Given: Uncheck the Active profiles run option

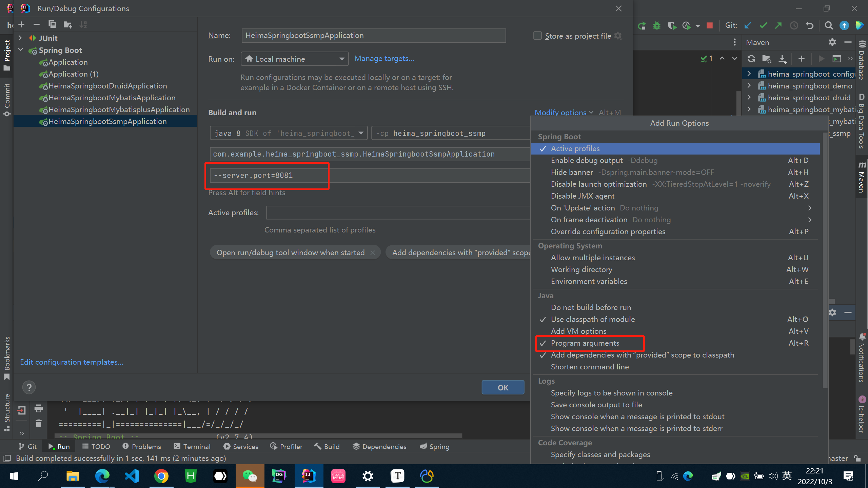Looking at the screenshot, I should point(575,148).
